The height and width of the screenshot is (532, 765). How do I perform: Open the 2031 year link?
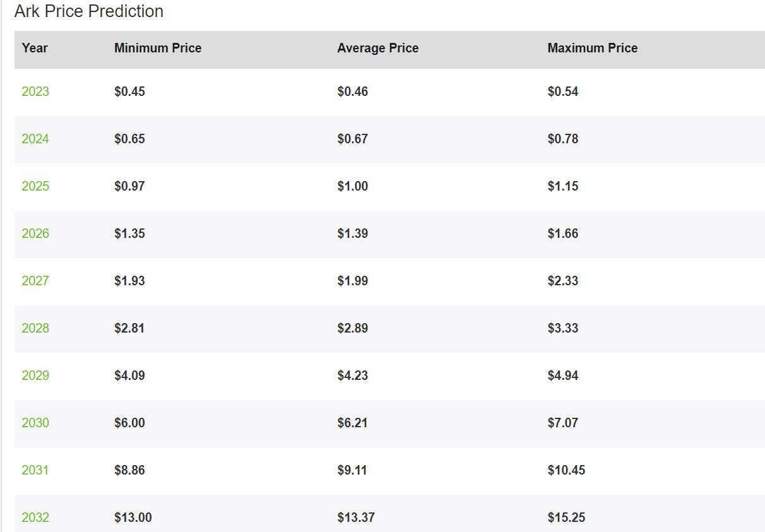(35, 470)
